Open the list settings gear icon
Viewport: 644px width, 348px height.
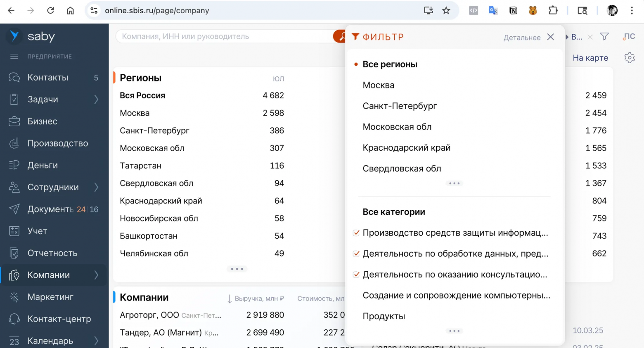click(629, 57)
